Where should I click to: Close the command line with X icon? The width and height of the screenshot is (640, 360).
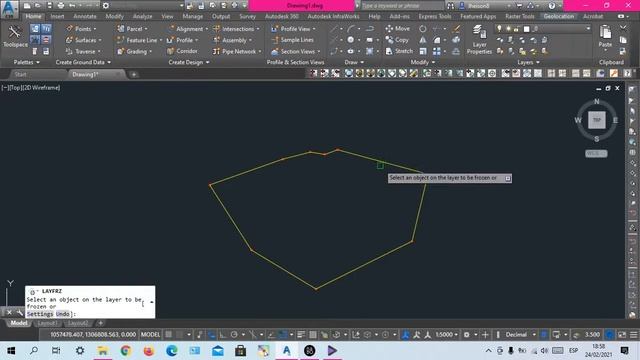[x=9, y=313]
